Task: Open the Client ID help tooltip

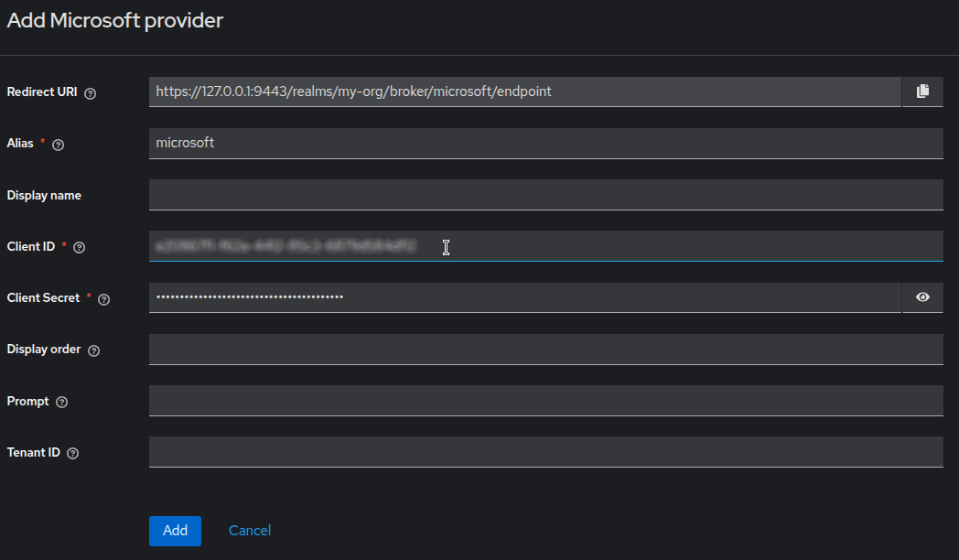Action: coord(78,247)
